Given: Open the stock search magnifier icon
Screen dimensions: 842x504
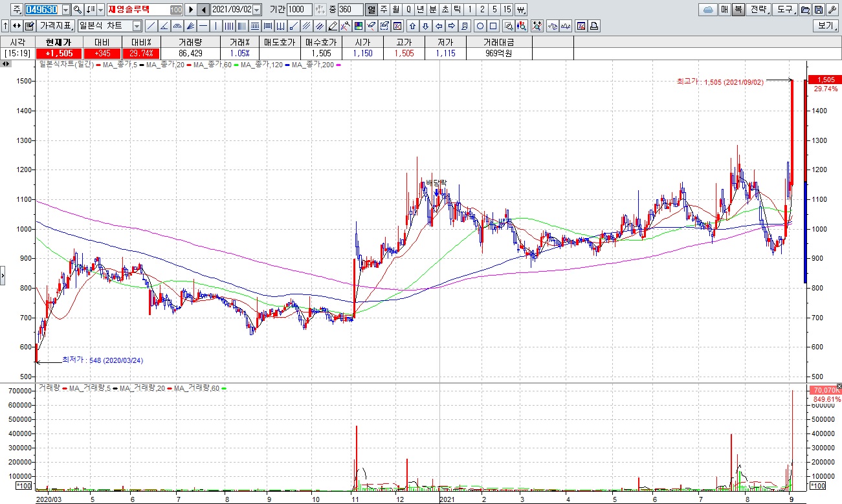Looking at the screenshot, I should (x=78, y=10).
